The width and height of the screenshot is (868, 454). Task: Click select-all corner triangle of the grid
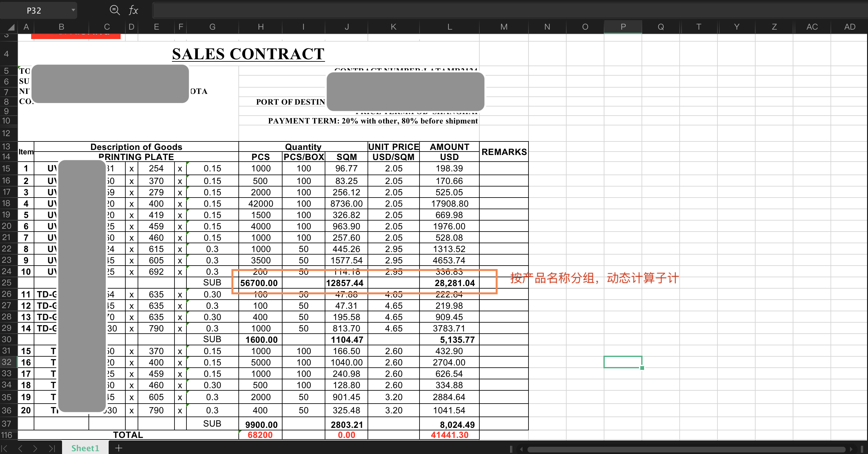tap(11, 27)
